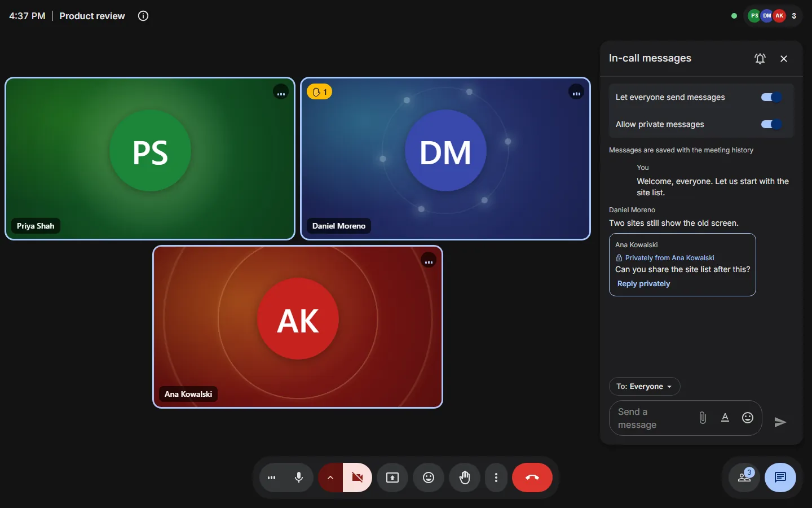Start presenting your screen

click(392, 478)
